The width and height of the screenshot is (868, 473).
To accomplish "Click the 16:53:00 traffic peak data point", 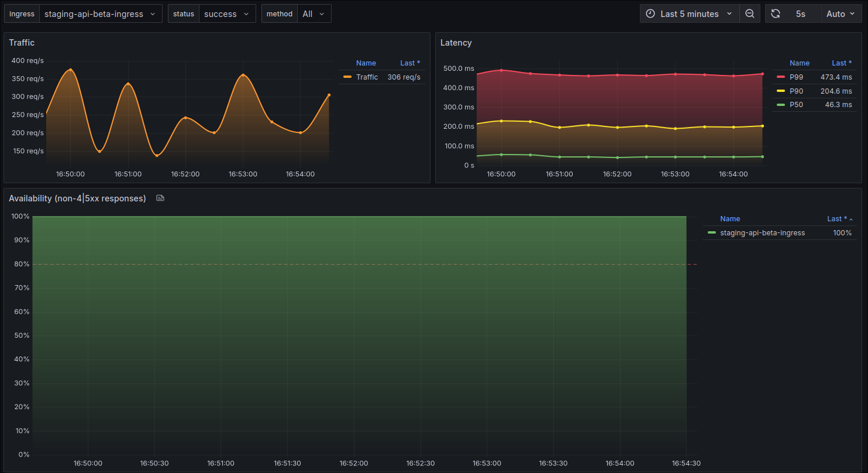I will tap(243, 75).
